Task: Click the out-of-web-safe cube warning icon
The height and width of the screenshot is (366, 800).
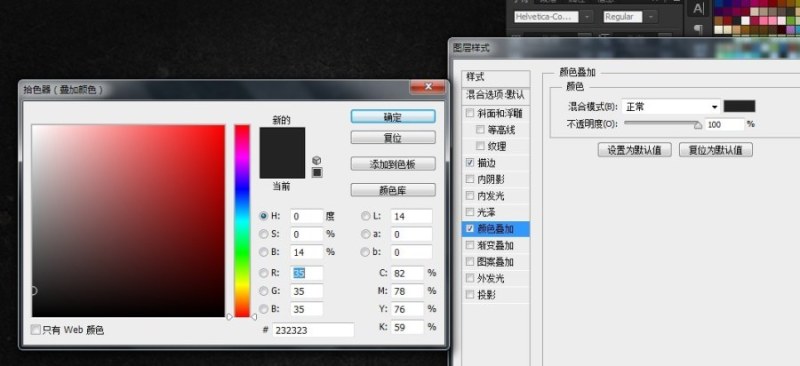Action: point(317,160)
